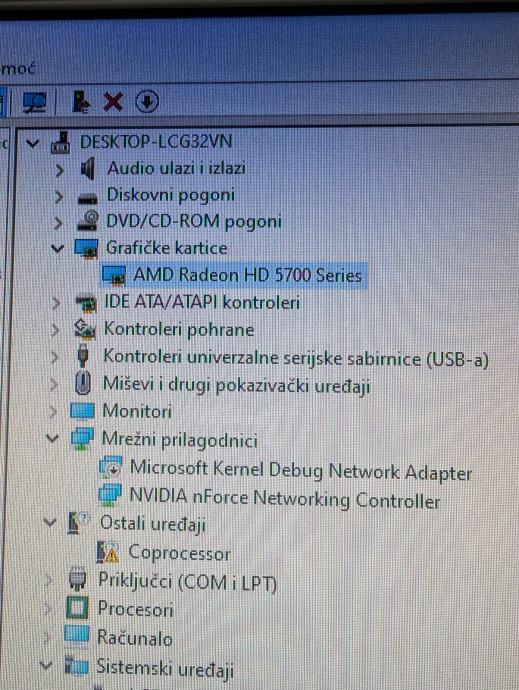The height and width of the screenshot is (690, 519).
Task: Select NVIDIA nForce Networking Controller
Action: click(x=285, y=499)
